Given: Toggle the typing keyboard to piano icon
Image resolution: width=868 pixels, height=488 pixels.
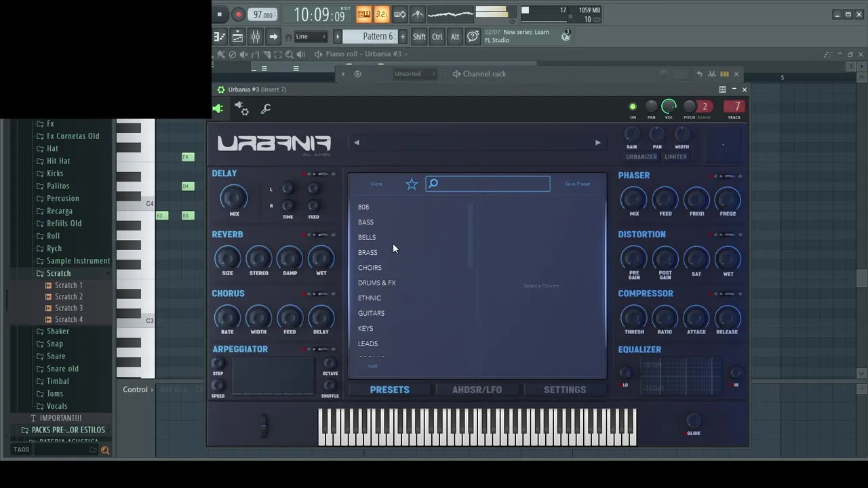Looking at the screenshot, I should [x=364, y=14].
